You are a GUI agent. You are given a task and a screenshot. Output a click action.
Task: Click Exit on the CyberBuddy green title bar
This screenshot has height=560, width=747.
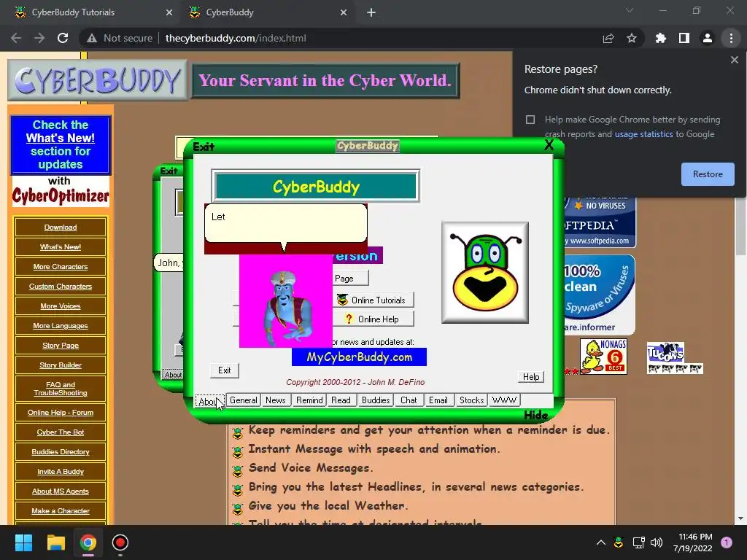click(204, 147)
